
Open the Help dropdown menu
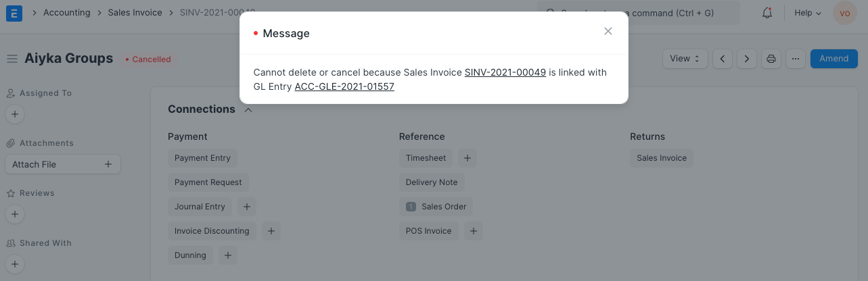coord(808,13)
